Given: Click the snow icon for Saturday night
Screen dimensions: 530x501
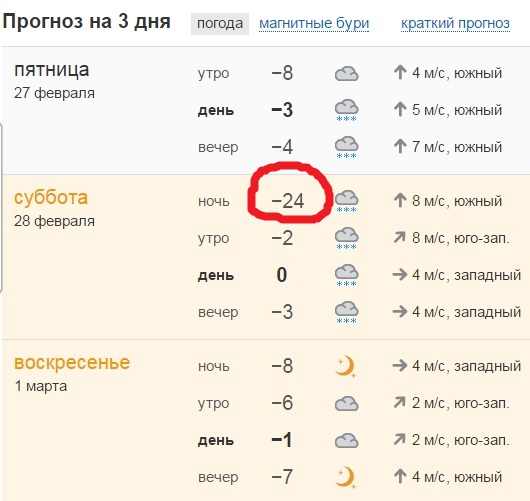Looking at the screenshot, I should pos(346,201).
